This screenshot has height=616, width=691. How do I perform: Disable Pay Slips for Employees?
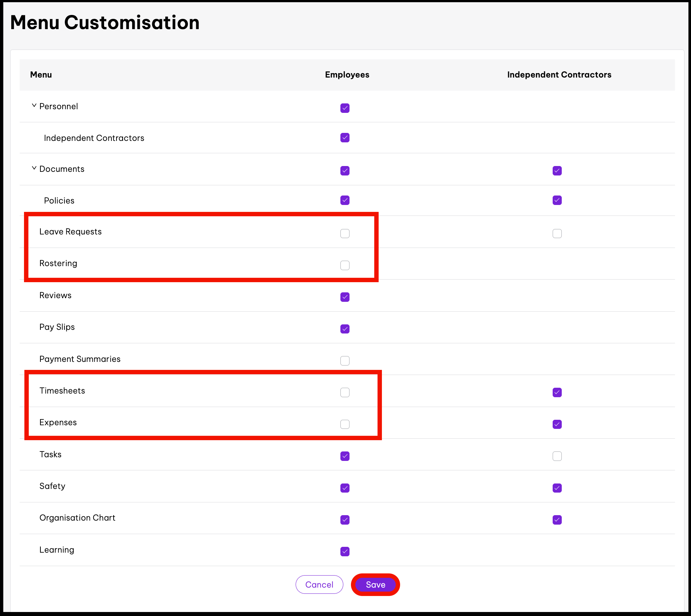[345, 329]
